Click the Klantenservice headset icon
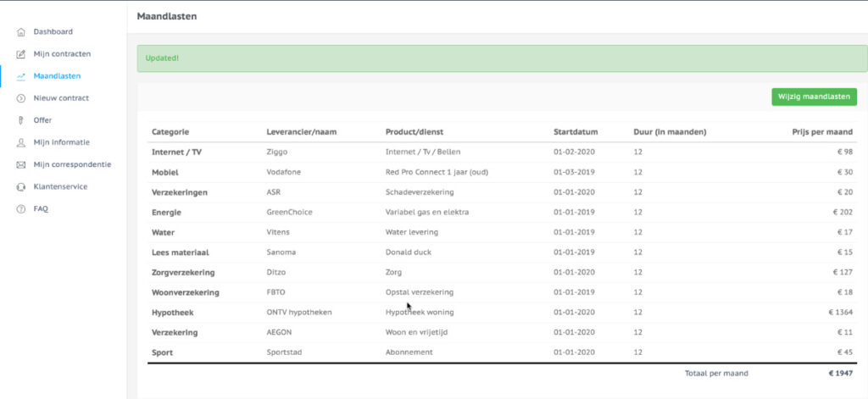 pos(21,187)
